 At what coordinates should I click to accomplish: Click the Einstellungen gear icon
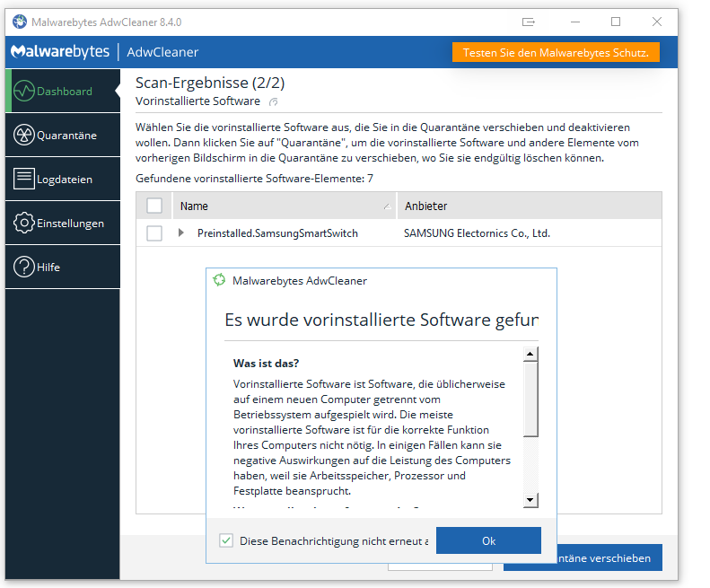coord(24,223)
